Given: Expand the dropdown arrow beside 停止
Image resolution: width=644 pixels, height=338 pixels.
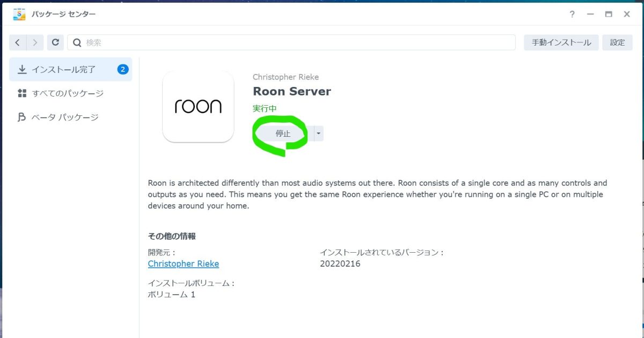Looking at the screenshot, I should coord(318,134).
